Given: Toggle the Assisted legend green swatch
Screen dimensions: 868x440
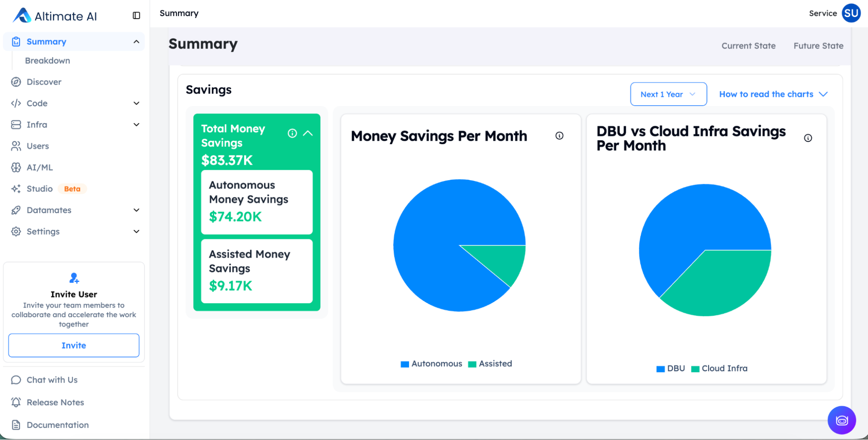Looking at the screenshot, I should coord(472,364).
